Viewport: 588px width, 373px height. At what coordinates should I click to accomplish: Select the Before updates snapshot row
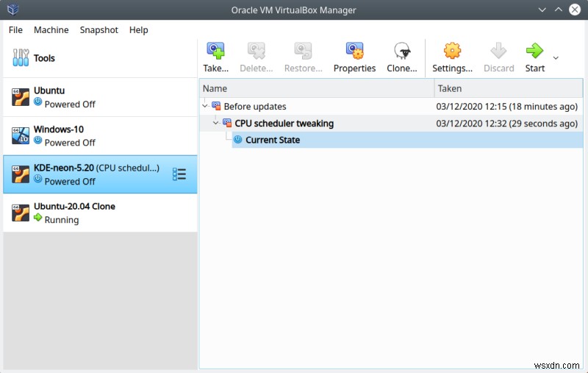[391, 106]
